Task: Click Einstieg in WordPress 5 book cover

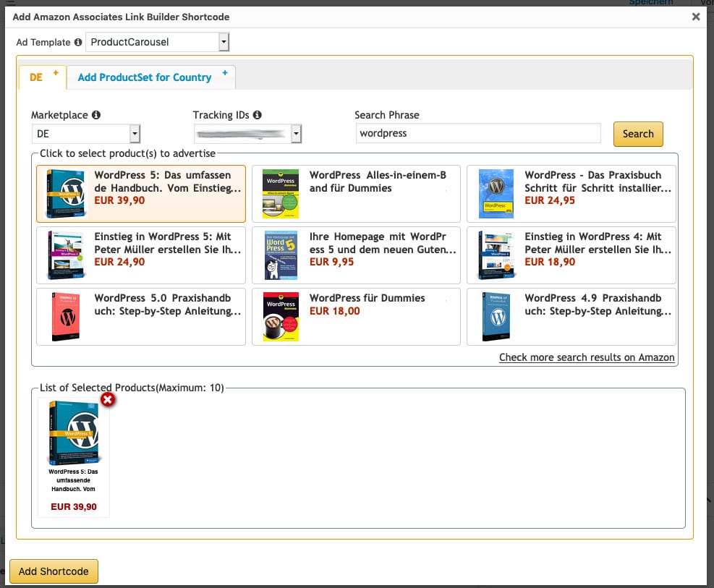Action: coord(66,255)
